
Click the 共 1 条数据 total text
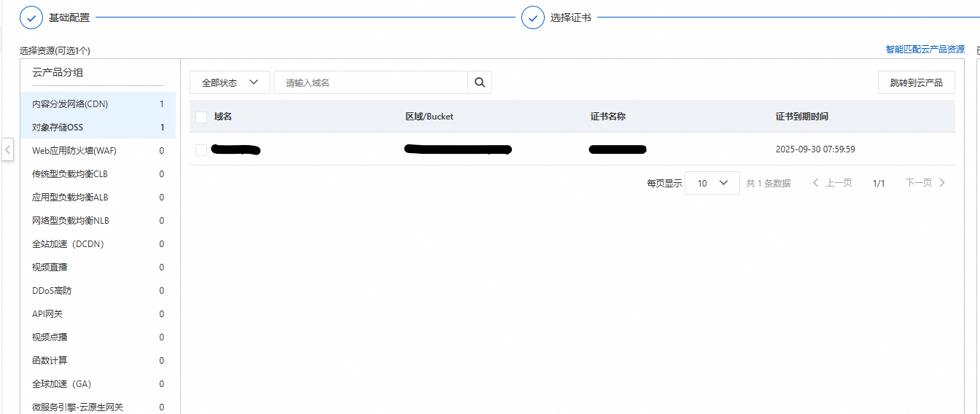tap(769, 183)
